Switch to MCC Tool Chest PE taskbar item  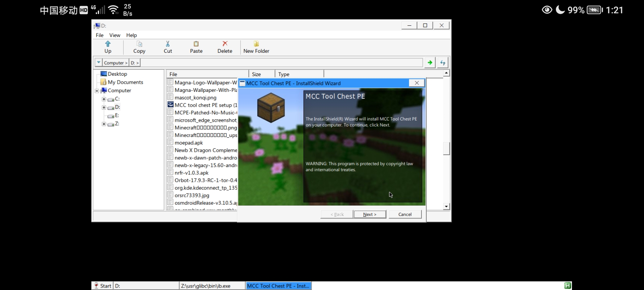click(x=279, y=286)
